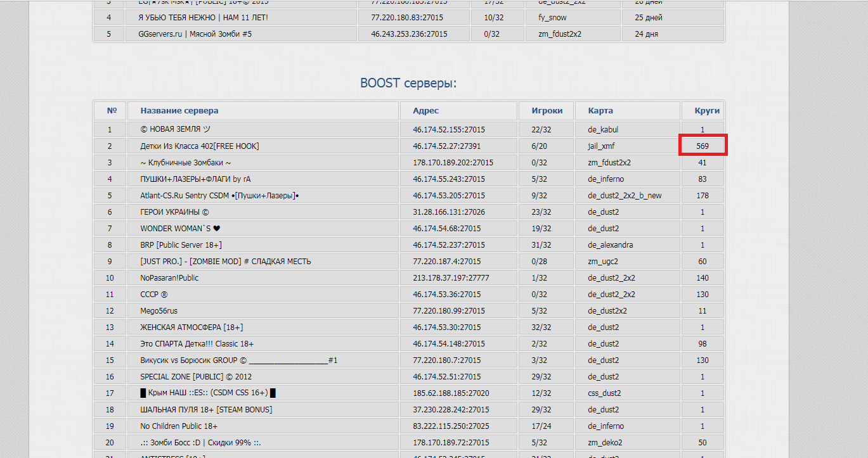Click address 213.178.37.197:27777
868x458 pixels.
[451, 277]
